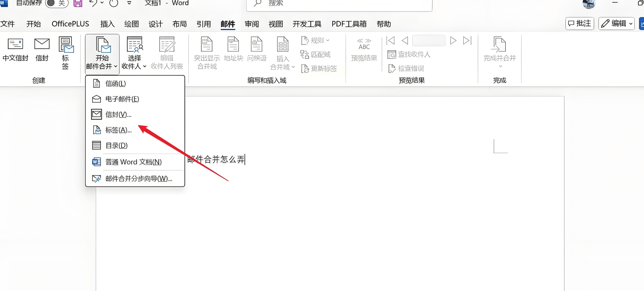Viewport: 644px width, 291px height.
Task: Insert a 问候语 field
Action: pos(257,52)
